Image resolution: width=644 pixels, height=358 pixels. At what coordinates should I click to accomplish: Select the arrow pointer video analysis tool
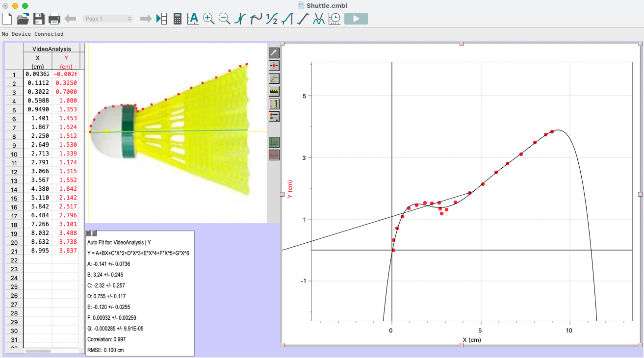coord(274,53)
